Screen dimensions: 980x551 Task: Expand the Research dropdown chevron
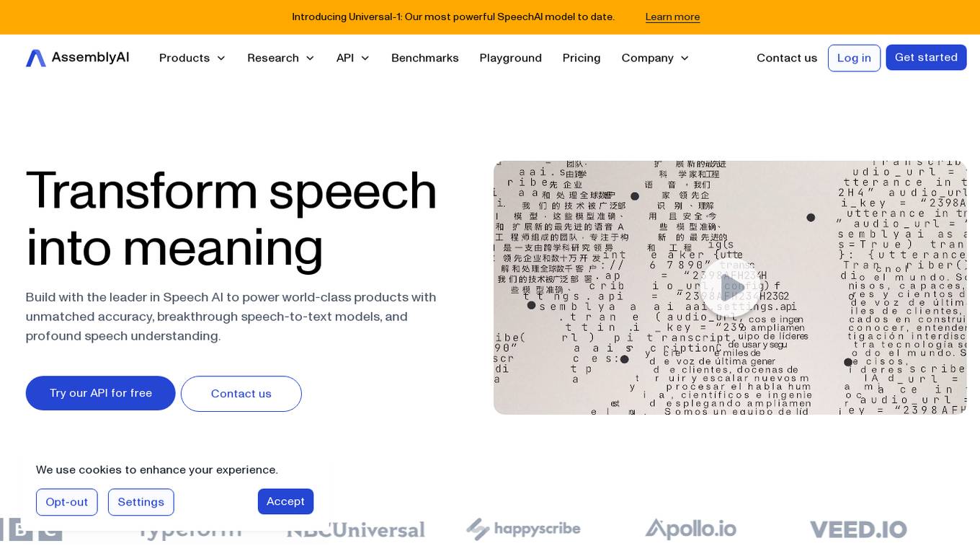[x=310, y=58]
